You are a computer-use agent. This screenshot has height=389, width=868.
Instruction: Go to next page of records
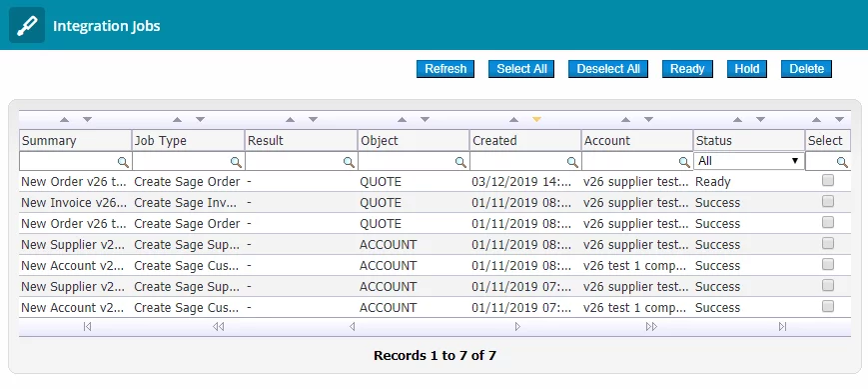[x=517, y=327]
